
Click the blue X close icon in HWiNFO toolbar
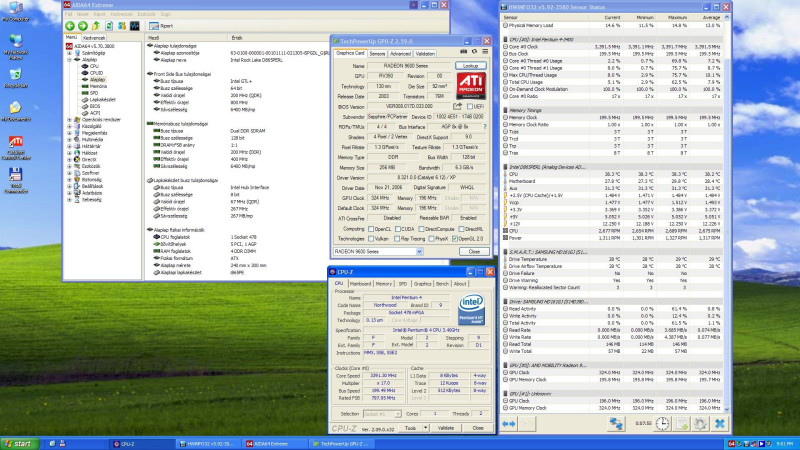point(720,423)
